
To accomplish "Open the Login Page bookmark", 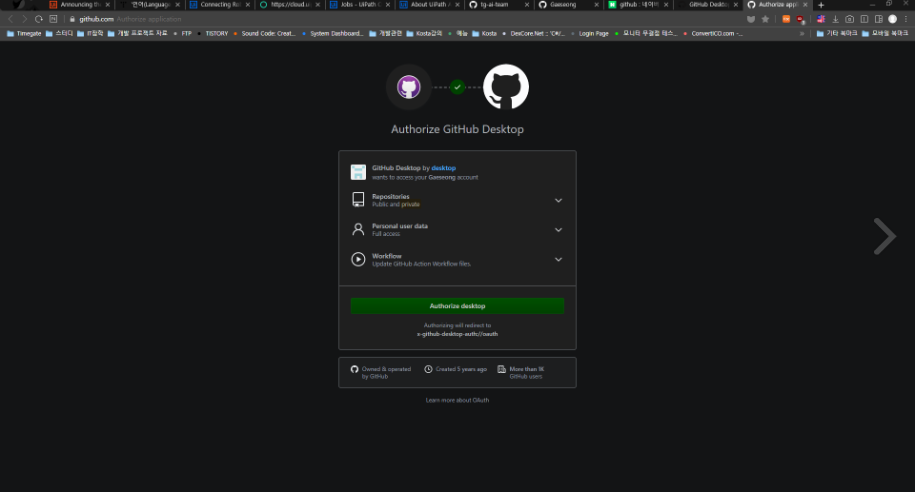I will click(590, 33).
